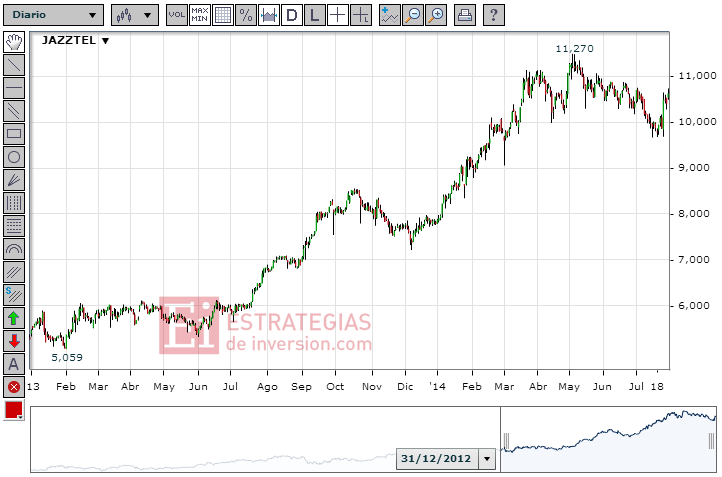This screenshot has height=477, width=722.
Task: Toggle the VOL volume display
Action: click(177, 15)
